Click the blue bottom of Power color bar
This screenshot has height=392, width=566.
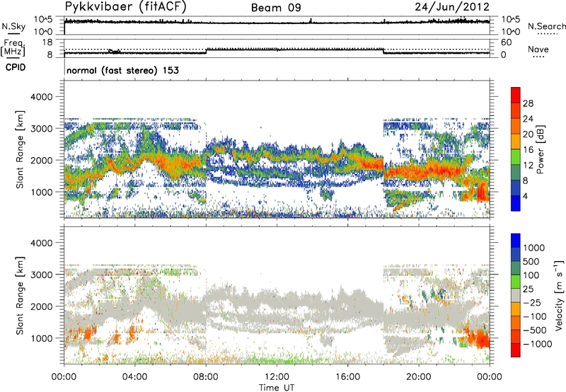(516, 203)
